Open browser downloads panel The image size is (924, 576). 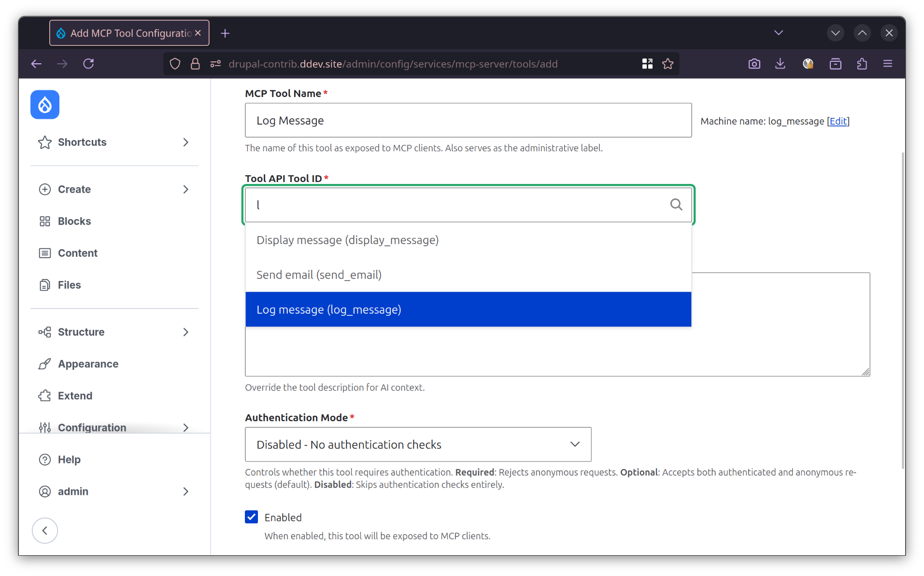pyautogui.click(x=780, y=64)
